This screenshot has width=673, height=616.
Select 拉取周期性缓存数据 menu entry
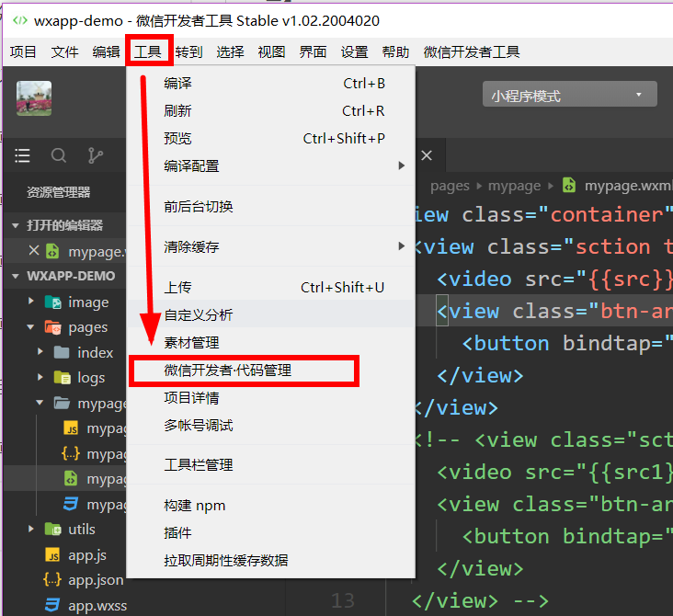(271, 560)
